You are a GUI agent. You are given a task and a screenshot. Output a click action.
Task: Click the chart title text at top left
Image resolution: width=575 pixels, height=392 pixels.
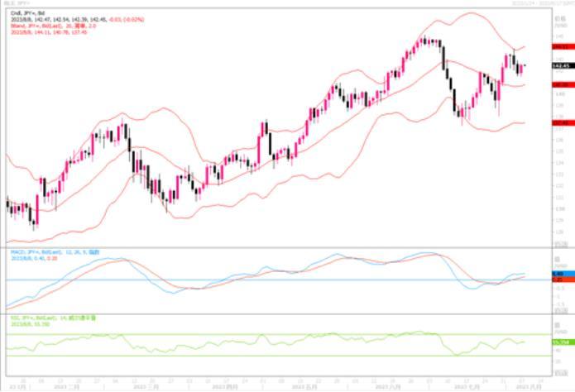17,3
